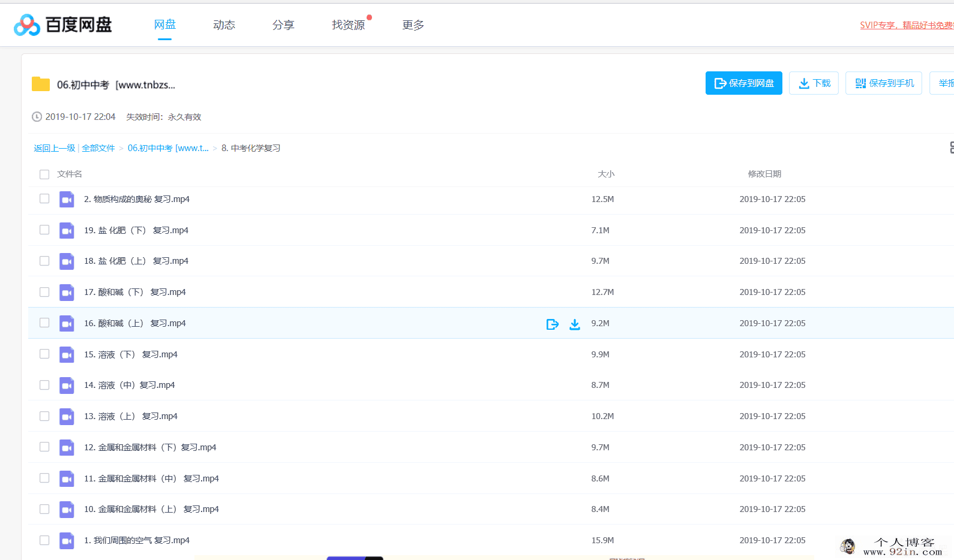Click 保存到网盘 button
Screen dimensions: 954x560
coord(744,83)
